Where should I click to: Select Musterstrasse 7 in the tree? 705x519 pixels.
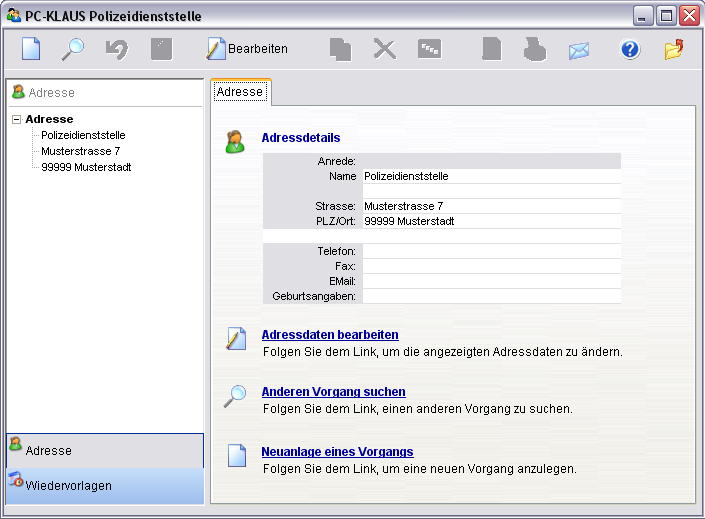click(80, 151)
